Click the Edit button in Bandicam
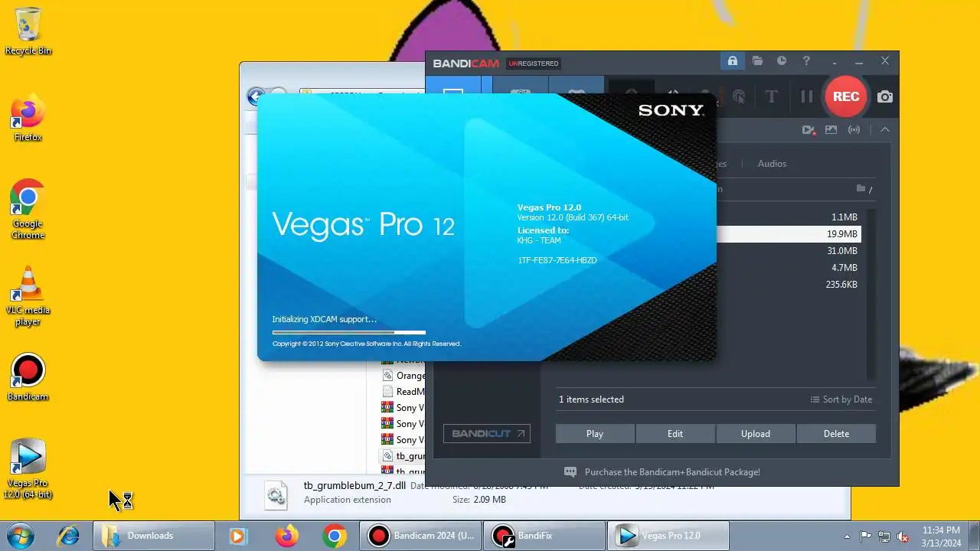The width and height of the screenshot is (980, 551). coord(675,434)
